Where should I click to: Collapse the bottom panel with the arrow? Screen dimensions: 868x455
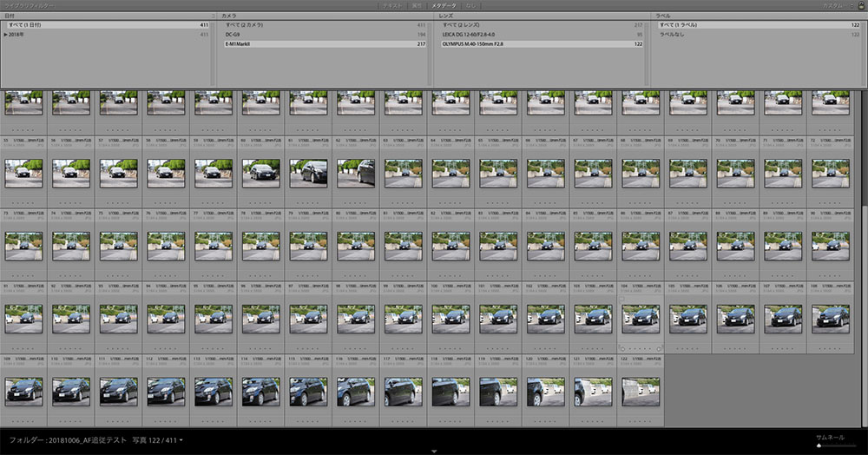[434, 452]
